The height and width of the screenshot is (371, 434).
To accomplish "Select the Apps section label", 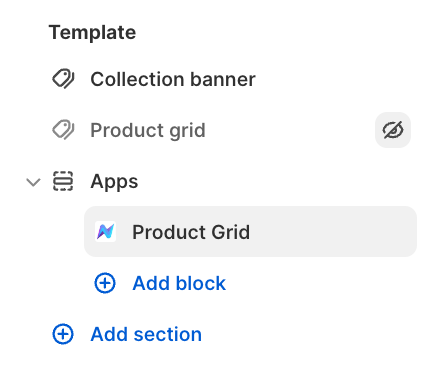I will [x=114, y=182].
